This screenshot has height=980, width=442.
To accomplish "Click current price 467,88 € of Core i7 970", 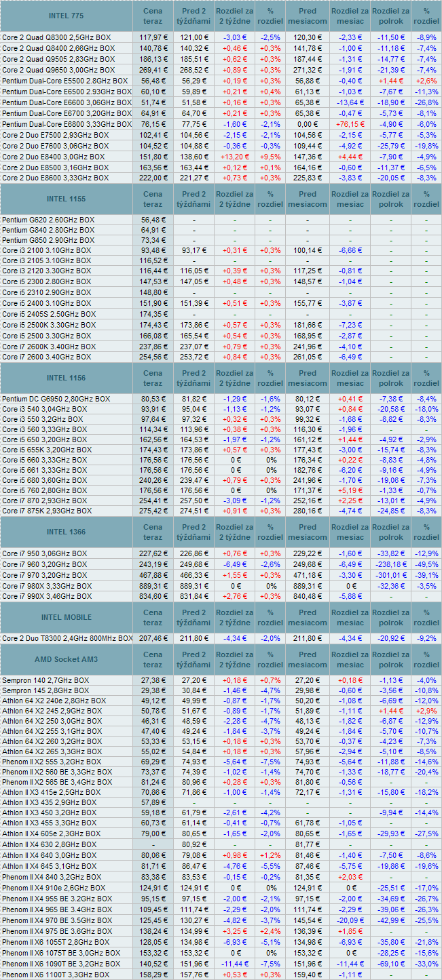I will click(153, 574).
